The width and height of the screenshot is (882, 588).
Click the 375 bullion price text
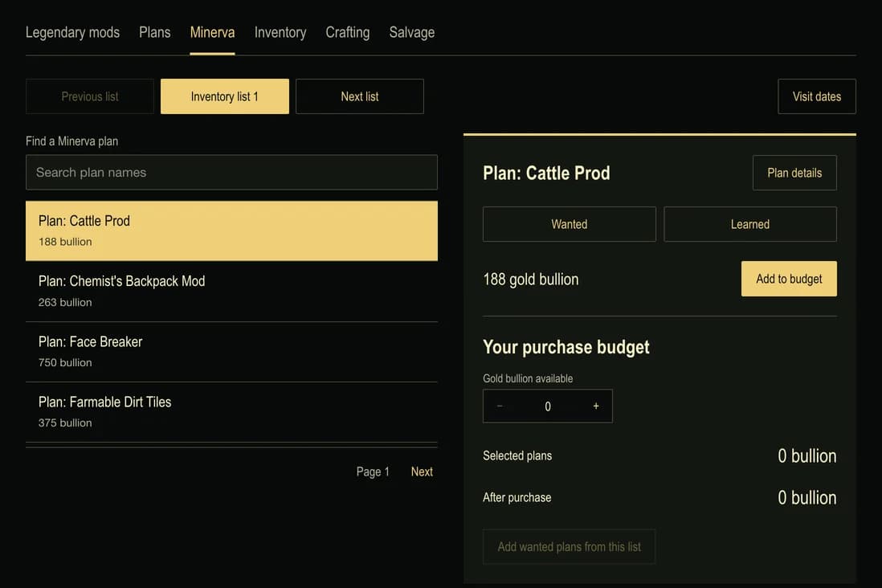65,423
